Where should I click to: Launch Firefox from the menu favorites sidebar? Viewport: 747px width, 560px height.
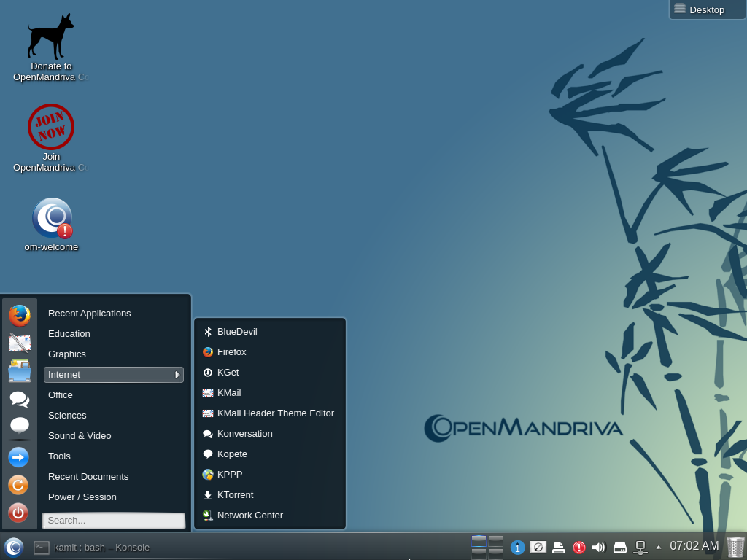point(20,315)
